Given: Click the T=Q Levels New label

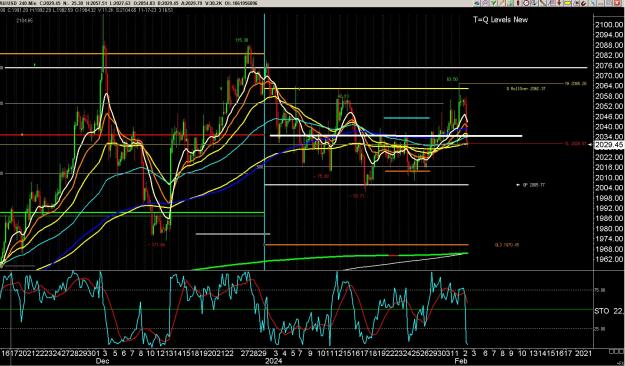Looking at the screenshot, I should pyautogui.click(x=500, y=20).
